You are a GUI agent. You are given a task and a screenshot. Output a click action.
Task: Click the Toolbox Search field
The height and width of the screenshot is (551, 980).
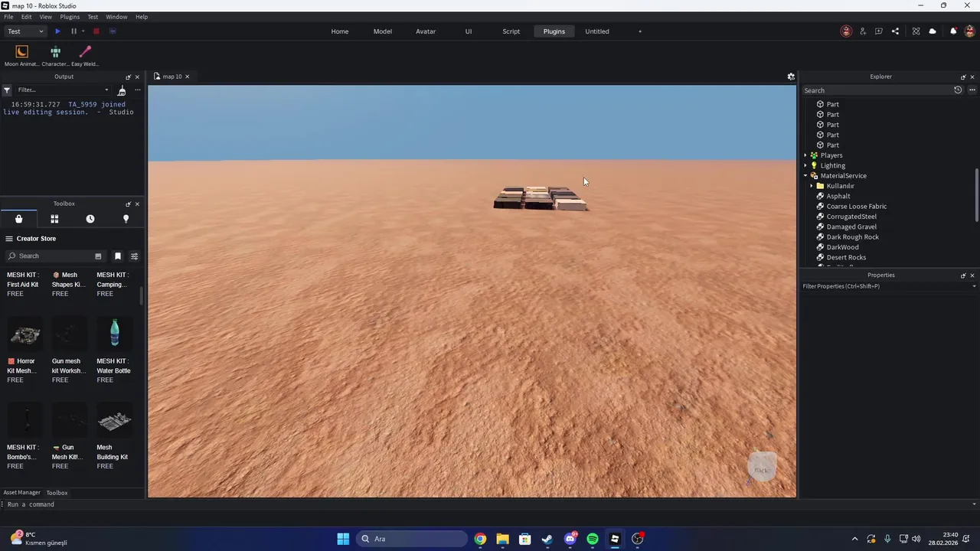click(54, 256)
